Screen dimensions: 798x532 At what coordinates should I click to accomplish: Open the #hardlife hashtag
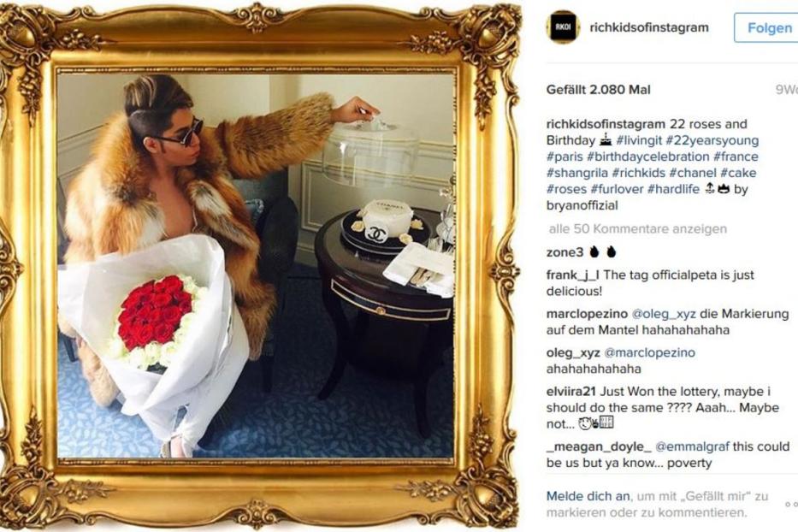[x=673, y=189]
